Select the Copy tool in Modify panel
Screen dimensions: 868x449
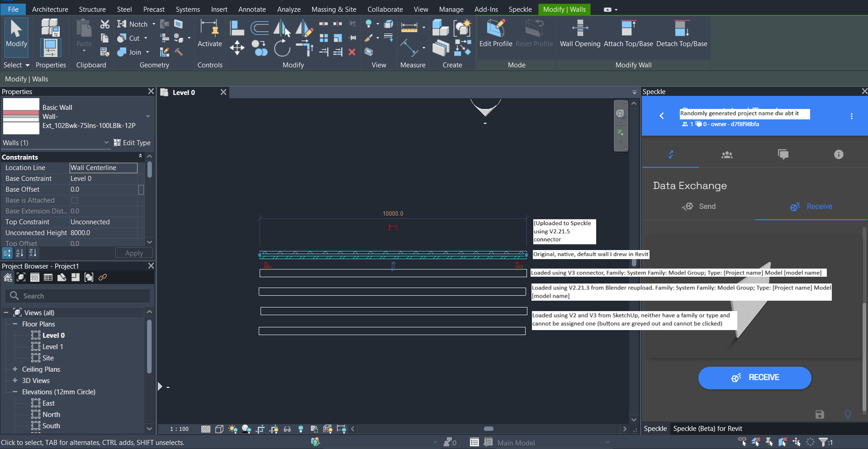click(x=260, y=47)
